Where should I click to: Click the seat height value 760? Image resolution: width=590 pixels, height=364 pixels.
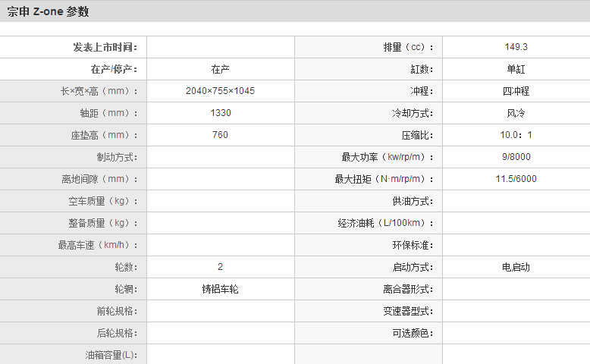click(x=221, y=135)
